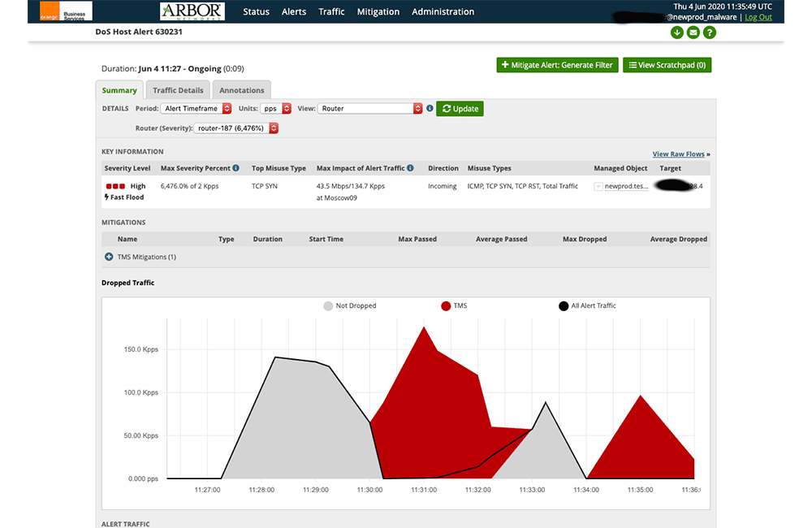Click info icon beside Max Impact of Alert Traffic
This screenshot has width=812, height=528.
coord(410,168)
